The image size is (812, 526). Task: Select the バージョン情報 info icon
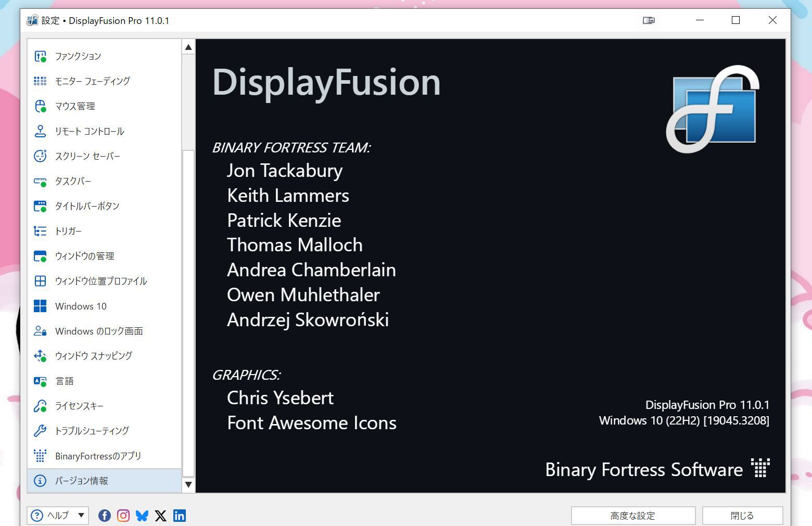pyautogui.click(x=40, y=481)
